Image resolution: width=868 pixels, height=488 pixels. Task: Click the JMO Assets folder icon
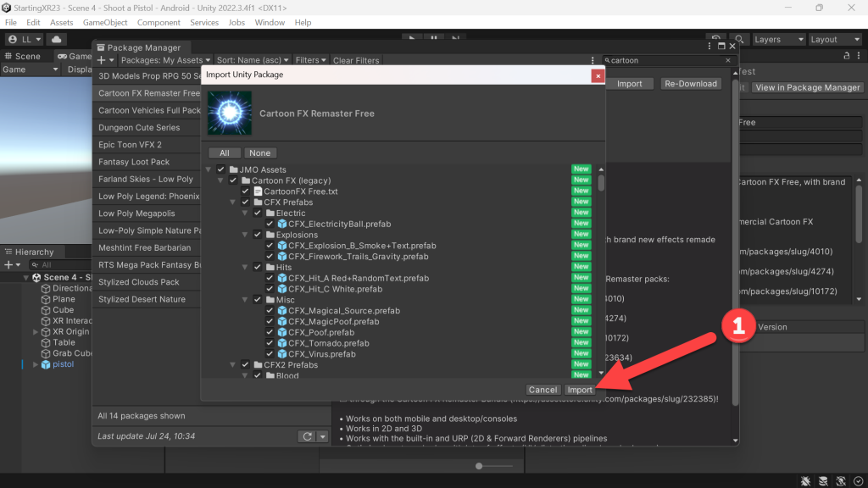[x=234, y=169]
